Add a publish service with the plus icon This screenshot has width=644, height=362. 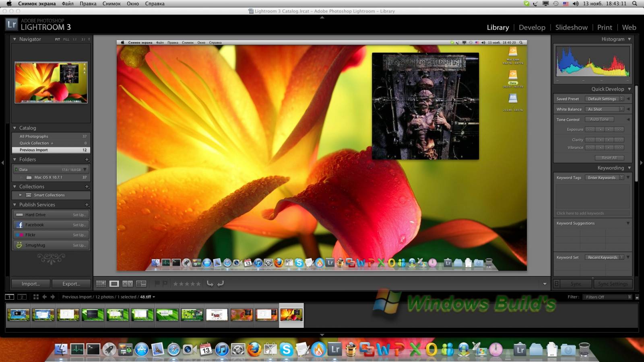pyautogui.click(x=87, y=205)
